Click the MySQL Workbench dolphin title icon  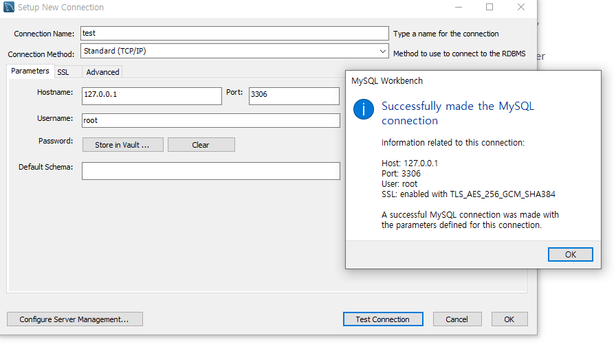pos(9,7)
